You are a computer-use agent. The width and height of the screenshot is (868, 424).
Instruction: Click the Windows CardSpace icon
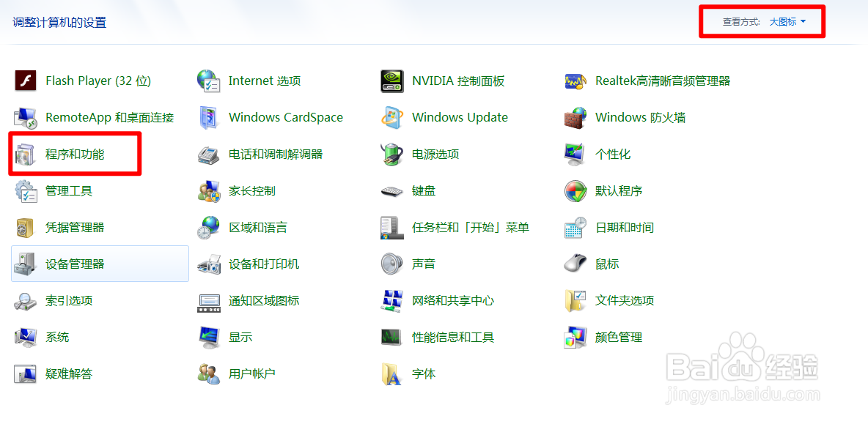(209, 118)
